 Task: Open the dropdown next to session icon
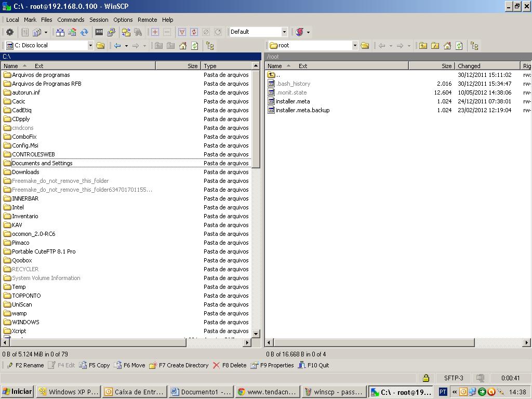(308, 32)
